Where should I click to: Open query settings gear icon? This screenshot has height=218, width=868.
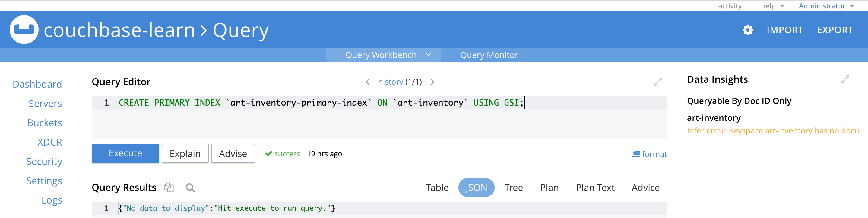[747, 30]
